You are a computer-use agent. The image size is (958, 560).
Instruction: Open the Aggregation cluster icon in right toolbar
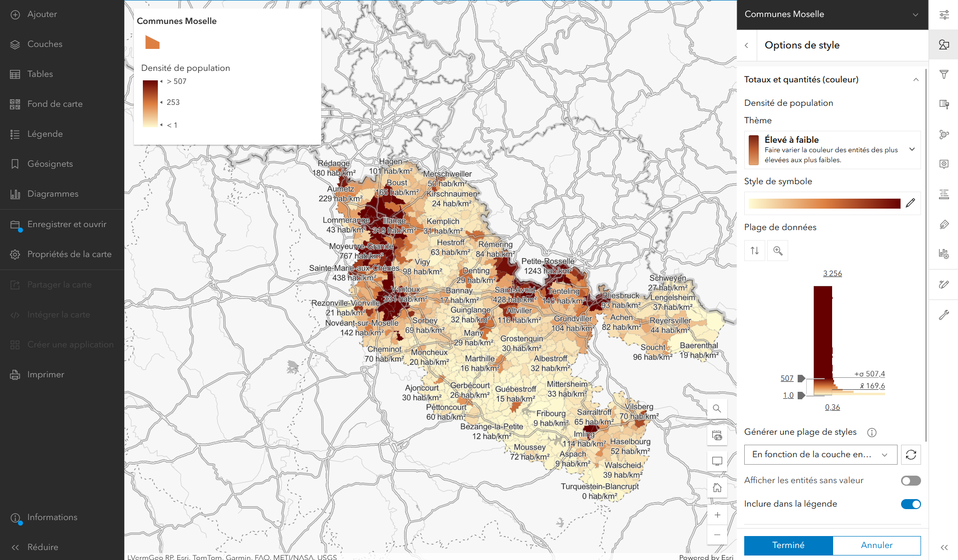(944, 134)
